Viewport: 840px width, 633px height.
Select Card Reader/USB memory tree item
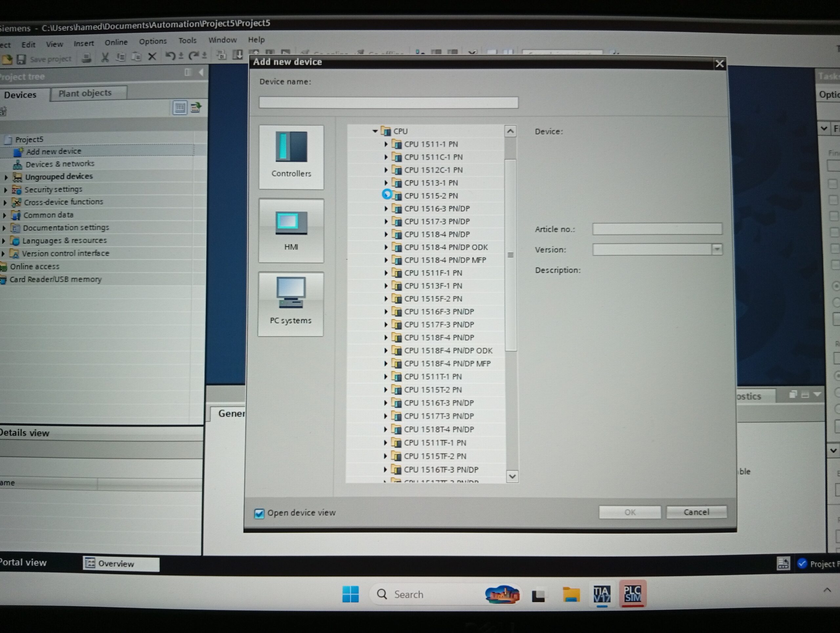click(x=55, y=280)
